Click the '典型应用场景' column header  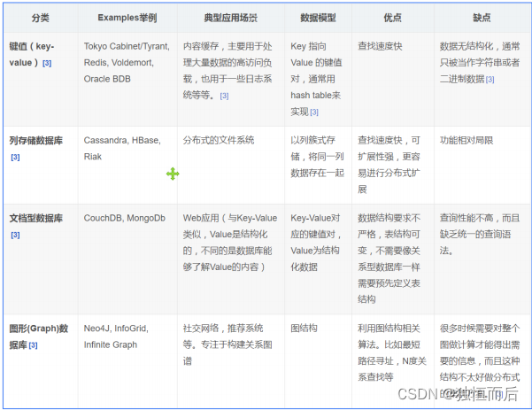tap(231, 18)
